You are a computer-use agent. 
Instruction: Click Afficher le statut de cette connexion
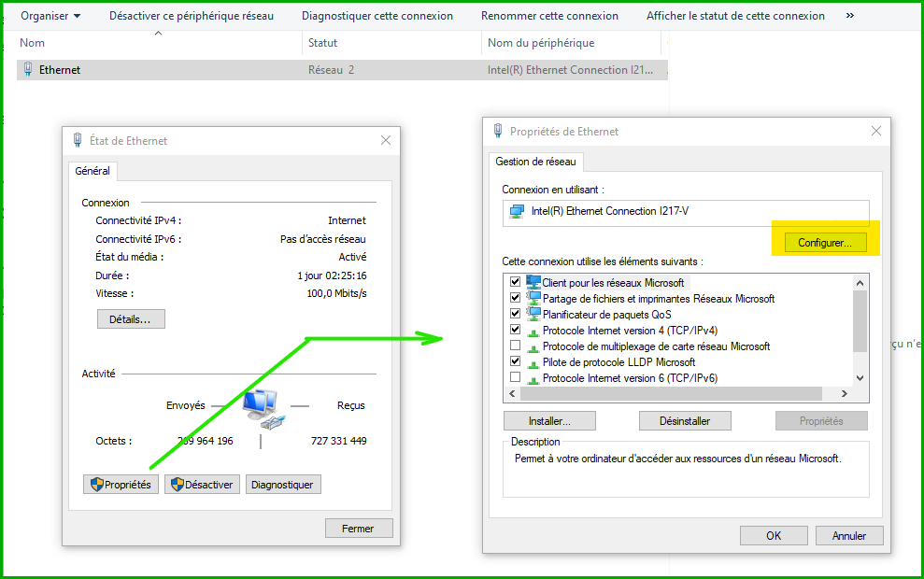coord(735,16)
